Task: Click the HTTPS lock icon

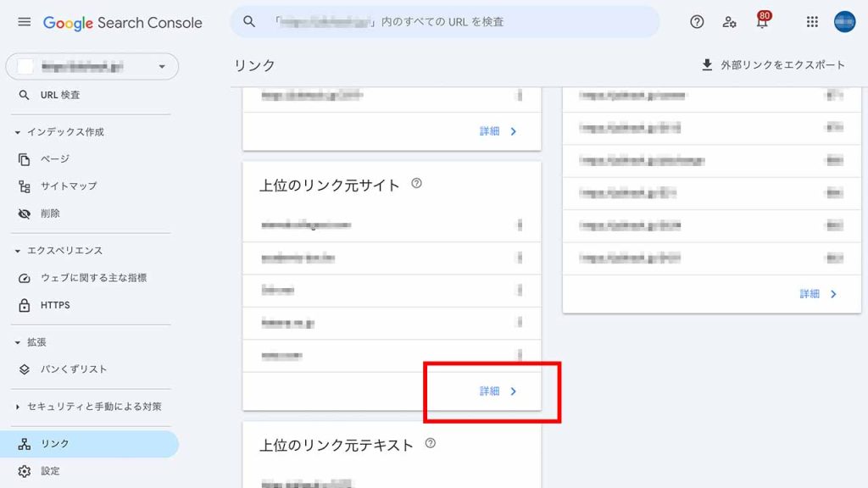Action: point(24,305)
